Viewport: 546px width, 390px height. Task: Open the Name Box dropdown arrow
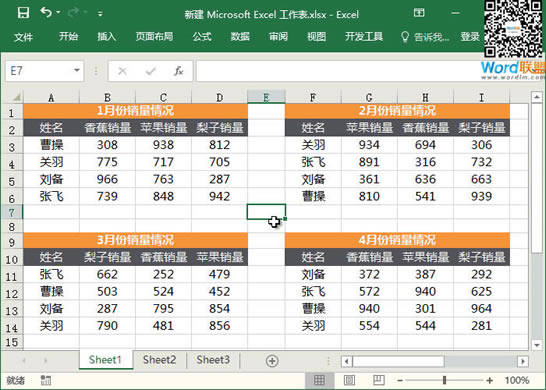77,71
